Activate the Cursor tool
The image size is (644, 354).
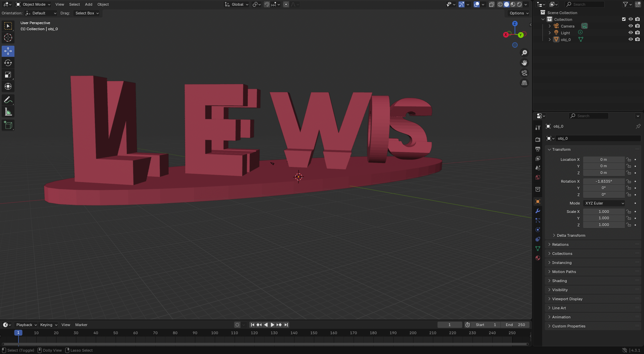tap(8, 38)
